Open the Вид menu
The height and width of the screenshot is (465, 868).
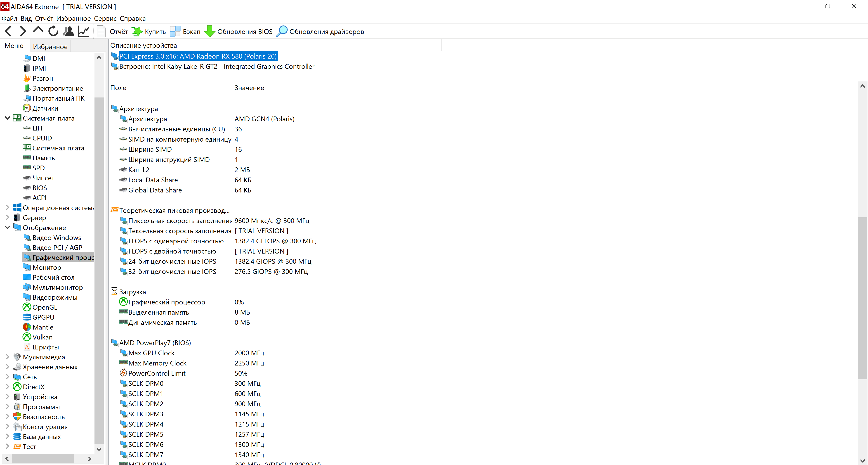pos(26,19)
